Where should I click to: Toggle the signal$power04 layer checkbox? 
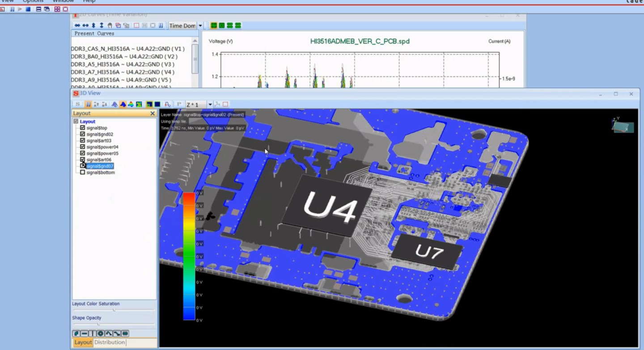pos(82,147)
